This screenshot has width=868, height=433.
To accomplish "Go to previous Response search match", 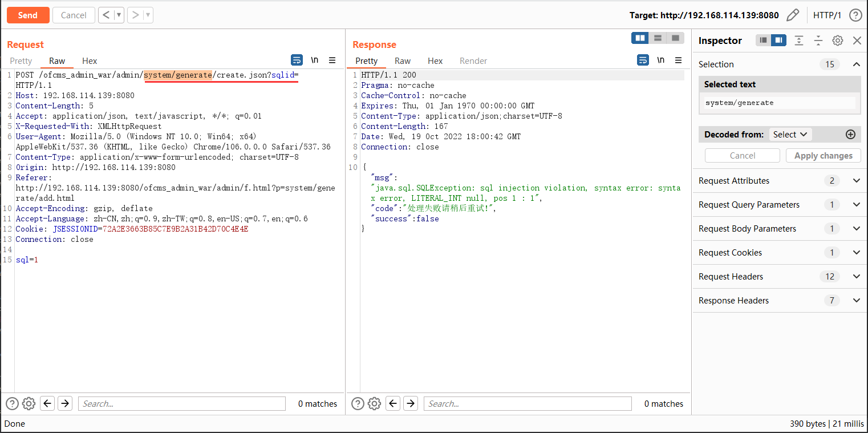I will point(393,404).
